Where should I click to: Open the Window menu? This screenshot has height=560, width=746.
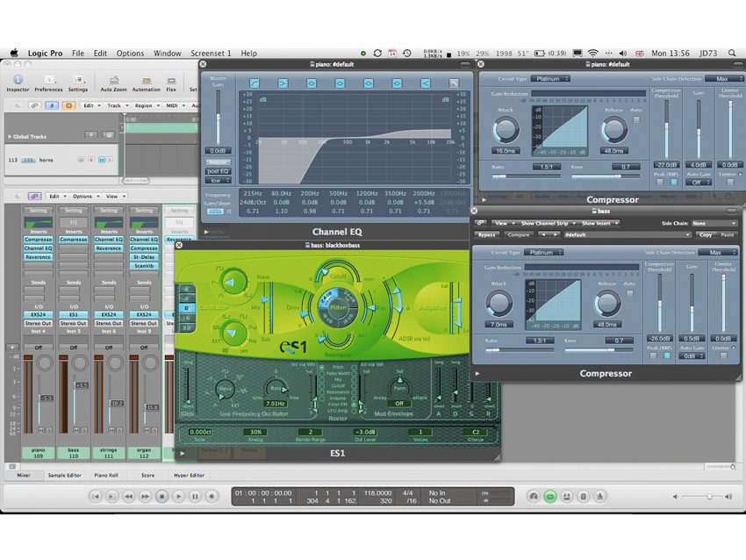pyautogui.click(x=167, y=53)
